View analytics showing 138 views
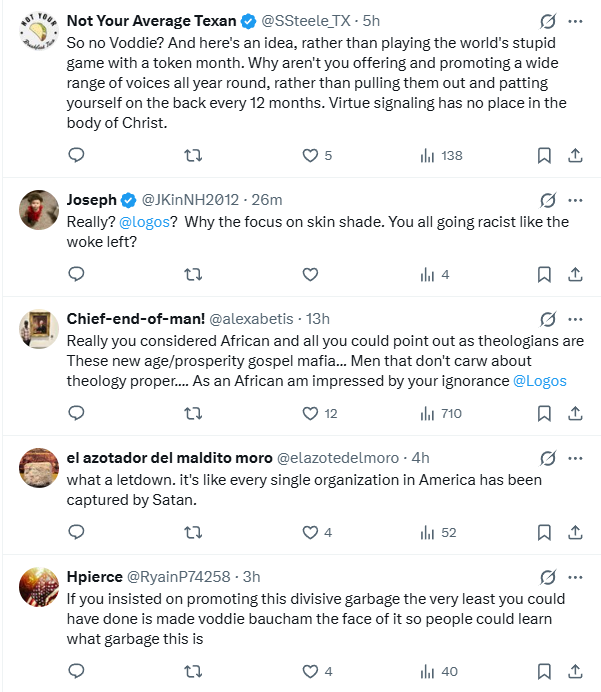The image size is (601, 692). click(x=440, y=155)
